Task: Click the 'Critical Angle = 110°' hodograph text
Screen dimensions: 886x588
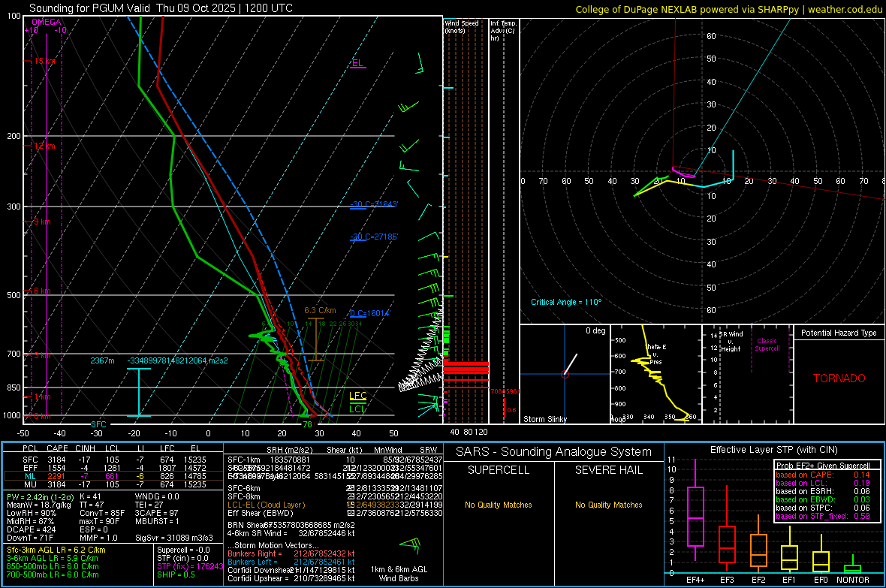Action: [566, 302]
